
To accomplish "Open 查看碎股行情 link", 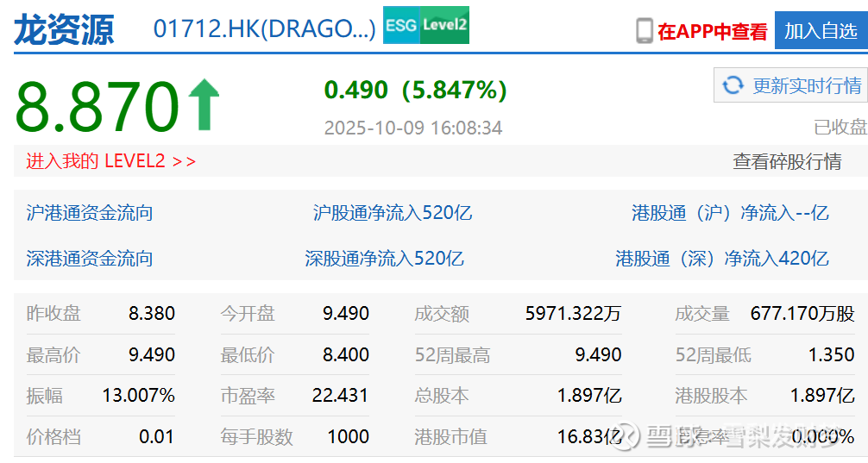I will tap(787, 161).
